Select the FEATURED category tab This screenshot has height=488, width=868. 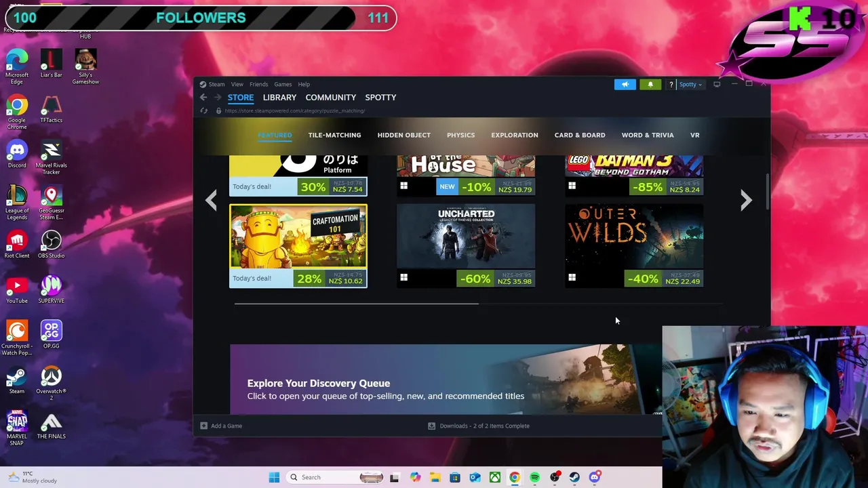pos(275,135)
